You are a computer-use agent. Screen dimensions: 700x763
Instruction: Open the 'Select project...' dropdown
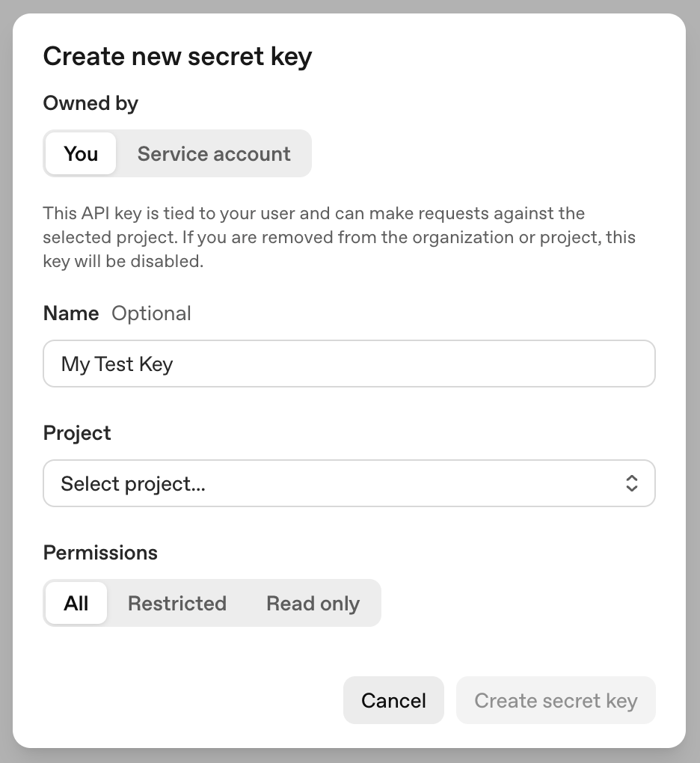coord(349,483)
